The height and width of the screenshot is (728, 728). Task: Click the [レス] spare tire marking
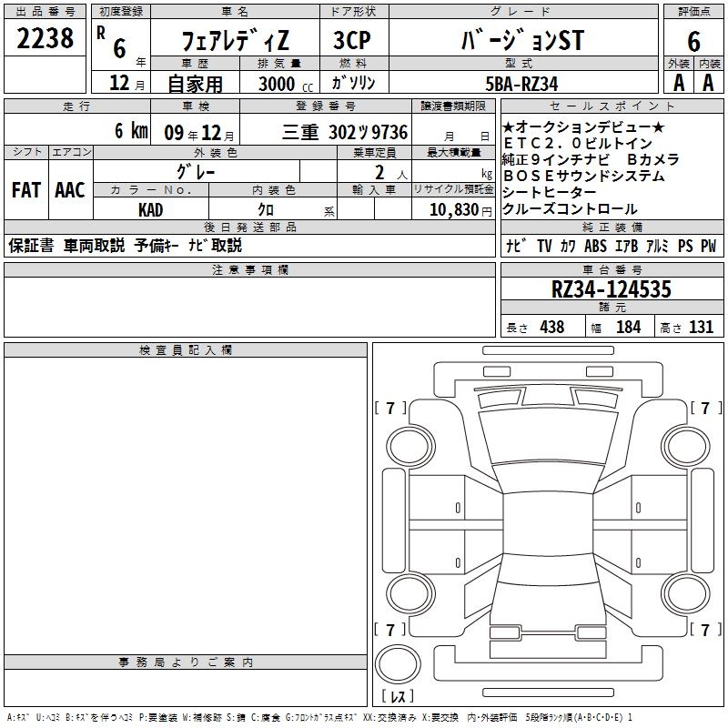coord(397,697)
